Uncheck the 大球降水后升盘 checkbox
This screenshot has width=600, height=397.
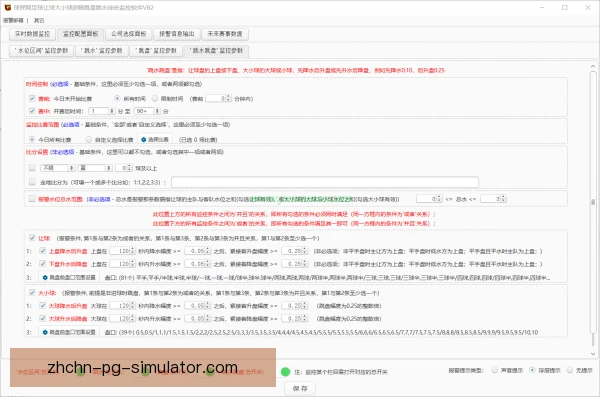(x=43, y=306)
